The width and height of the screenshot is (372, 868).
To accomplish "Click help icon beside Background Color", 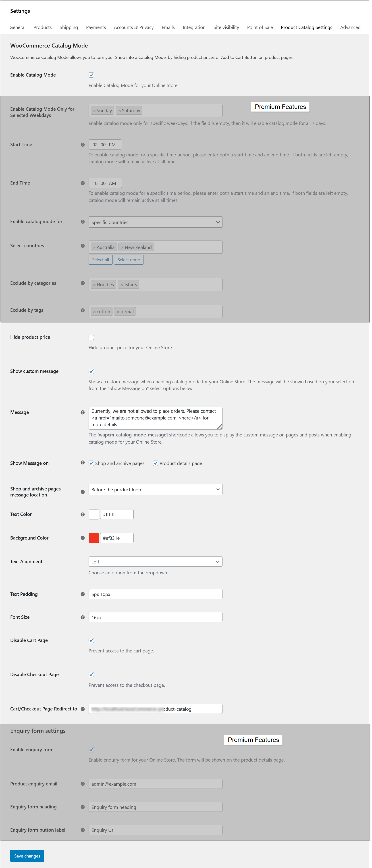I will pyautogui.click(x=83, y=538).
